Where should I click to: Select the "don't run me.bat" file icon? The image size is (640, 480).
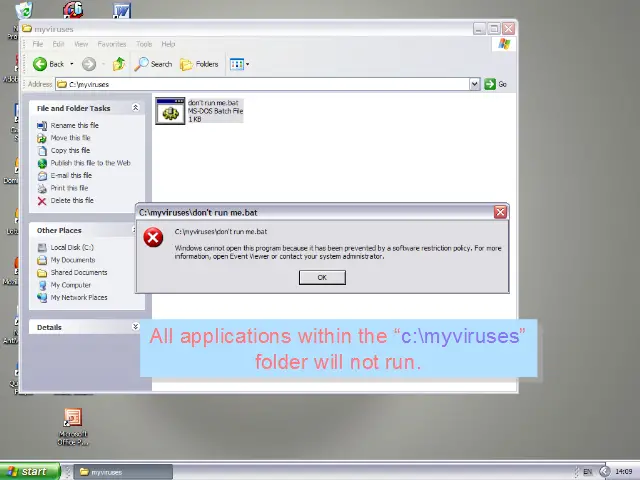pos(171,111)
